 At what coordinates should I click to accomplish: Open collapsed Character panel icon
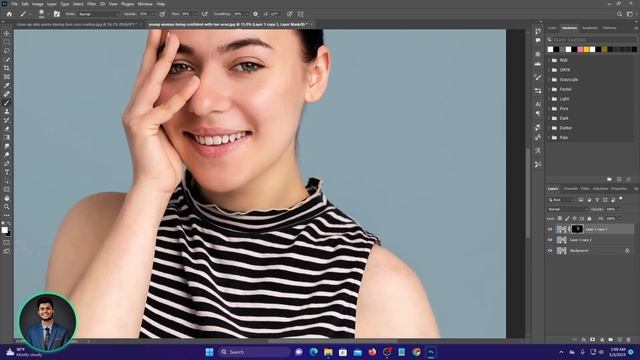click(538, 104)
